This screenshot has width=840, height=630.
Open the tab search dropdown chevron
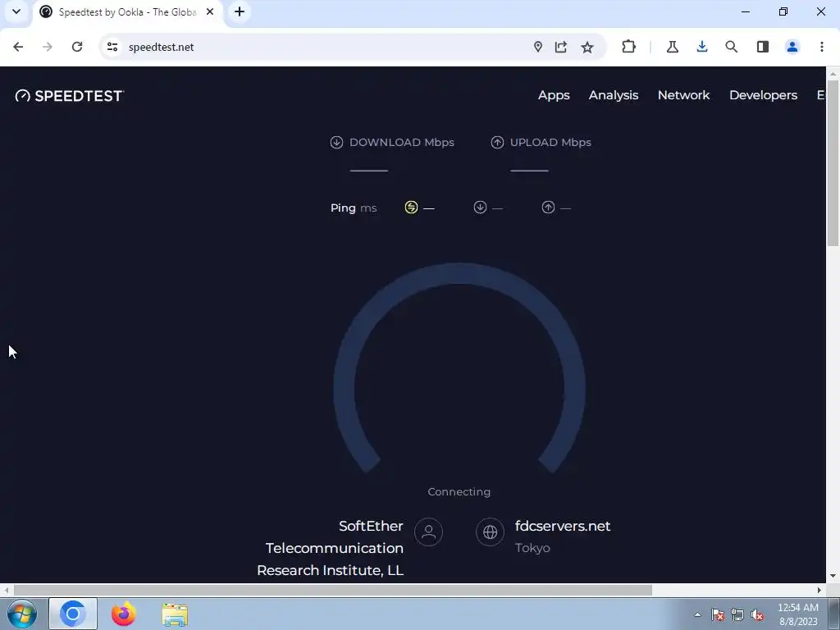pos(16,11)
